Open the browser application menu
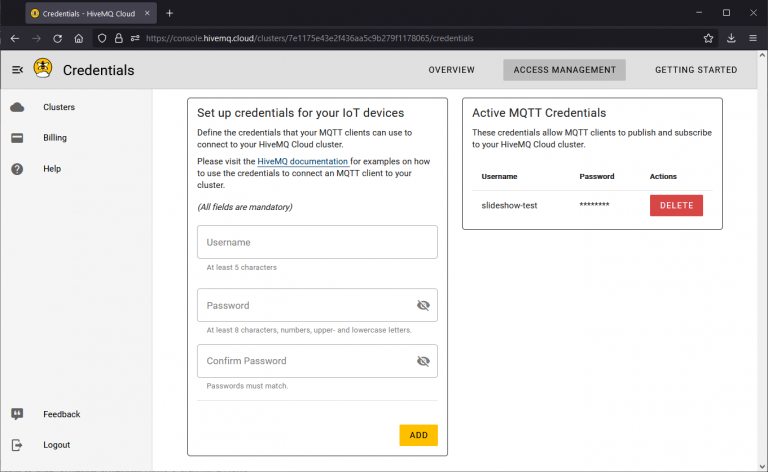This screenshot has height=472, width=768. (x=753, y=38)
